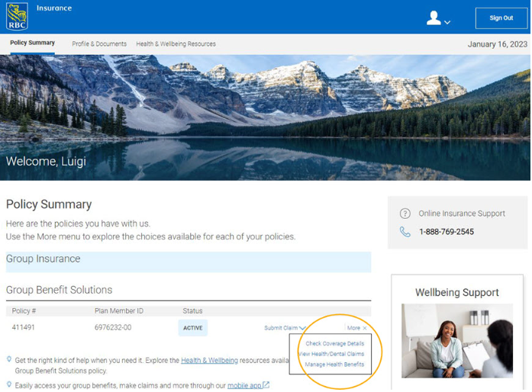The image size is (532, 392).
Task: Expand the chevron beside the profile icon
Action: [x=447, y=22]
